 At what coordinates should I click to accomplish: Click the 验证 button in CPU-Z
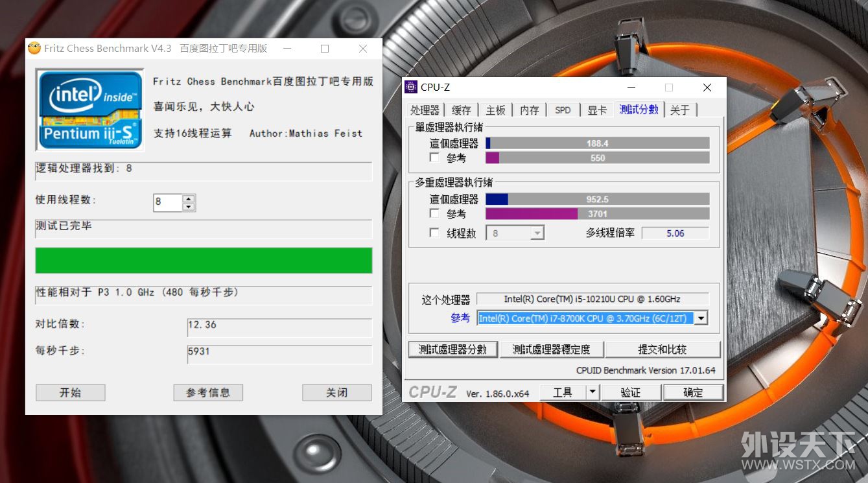point(631,392)
